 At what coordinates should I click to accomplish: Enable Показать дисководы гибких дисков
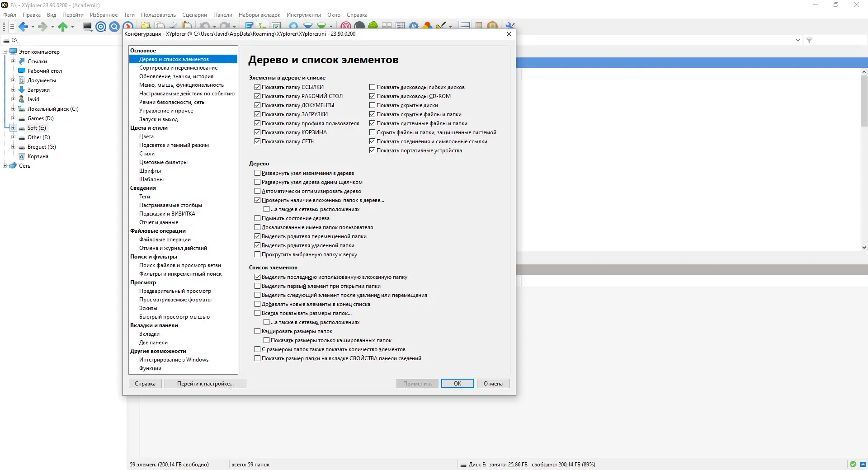[372, 87]
